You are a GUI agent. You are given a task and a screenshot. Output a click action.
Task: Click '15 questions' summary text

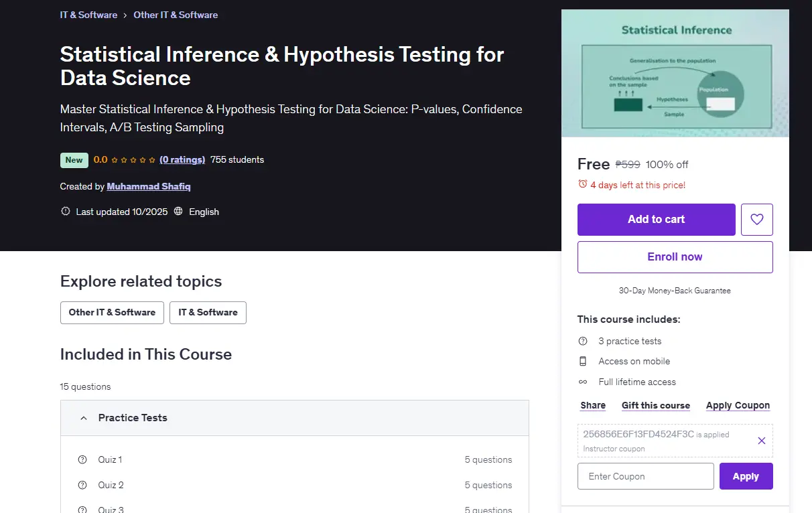pos(86,386)
